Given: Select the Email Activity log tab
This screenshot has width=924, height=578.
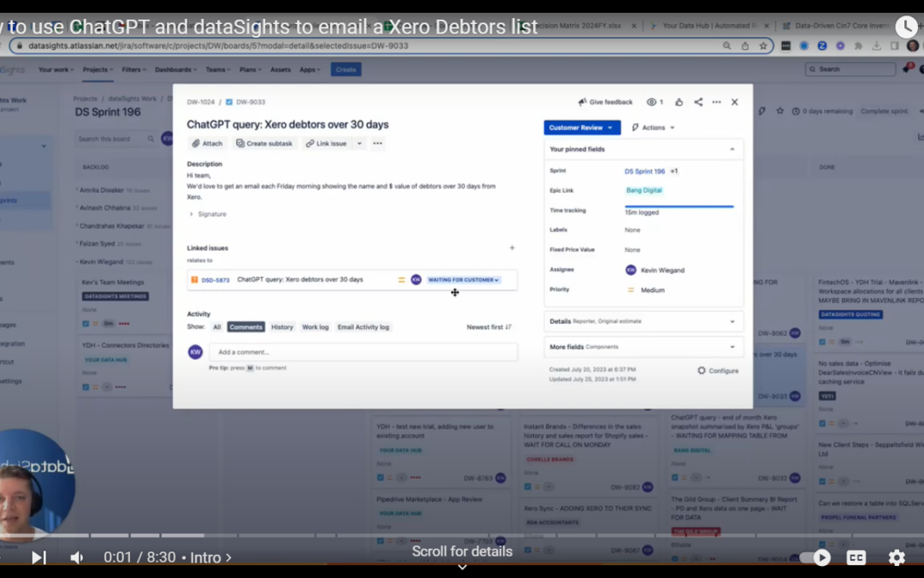Looking at the screenshot, I should [x=363, y=327].
